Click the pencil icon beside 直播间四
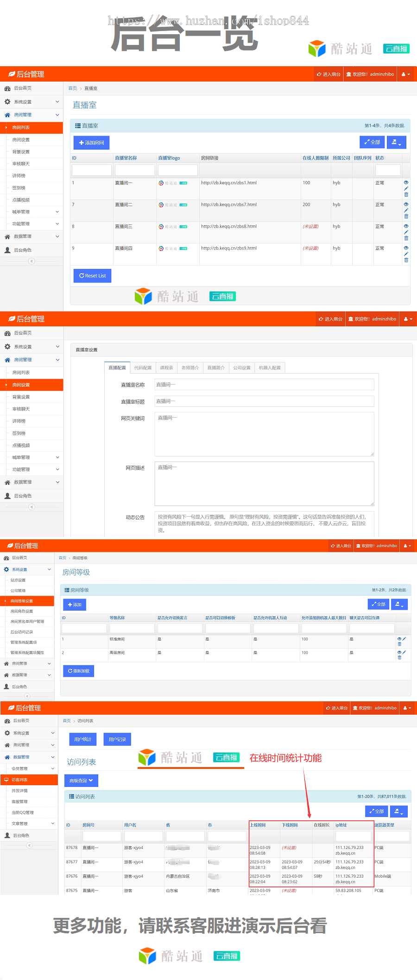The width and height of the screenshot is (417, 980). (406, 254)
